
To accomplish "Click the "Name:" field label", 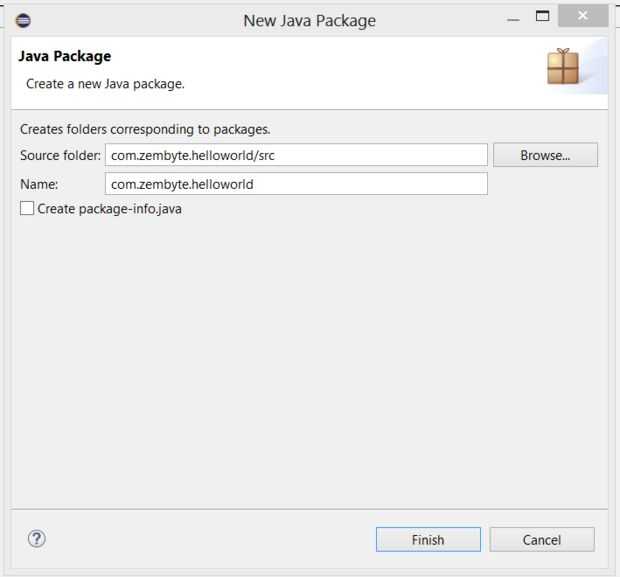I will (39, 184).
